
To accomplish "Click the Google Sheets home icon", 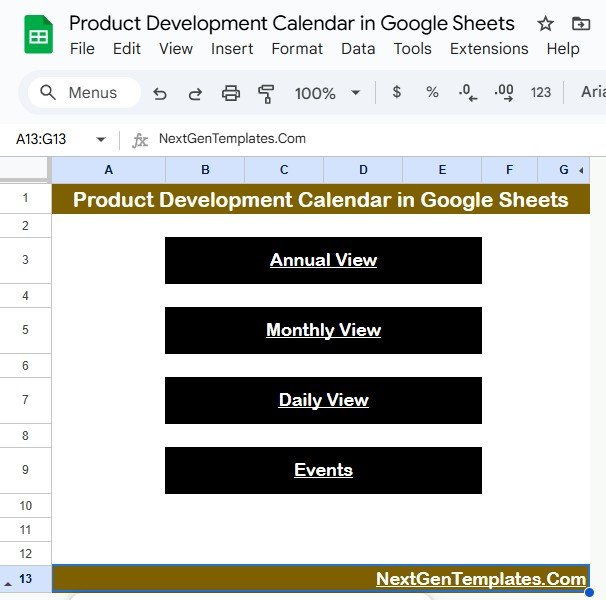I will point(38,37).
